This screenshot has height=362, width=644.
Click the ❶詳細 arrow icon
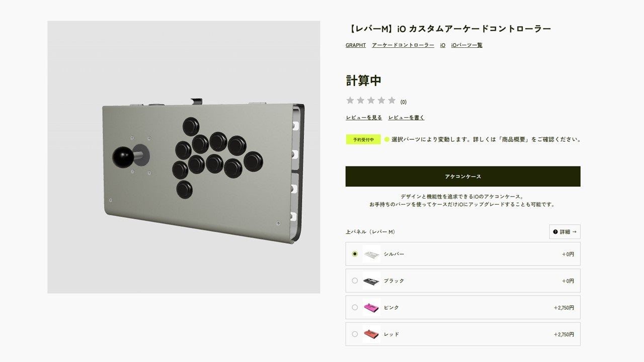point(564,232)
